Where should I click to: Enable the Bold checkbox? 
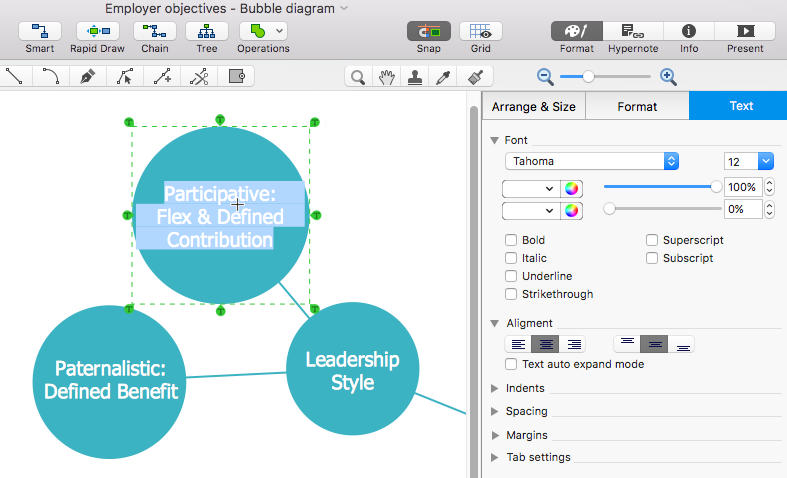(x=511, y=240)
